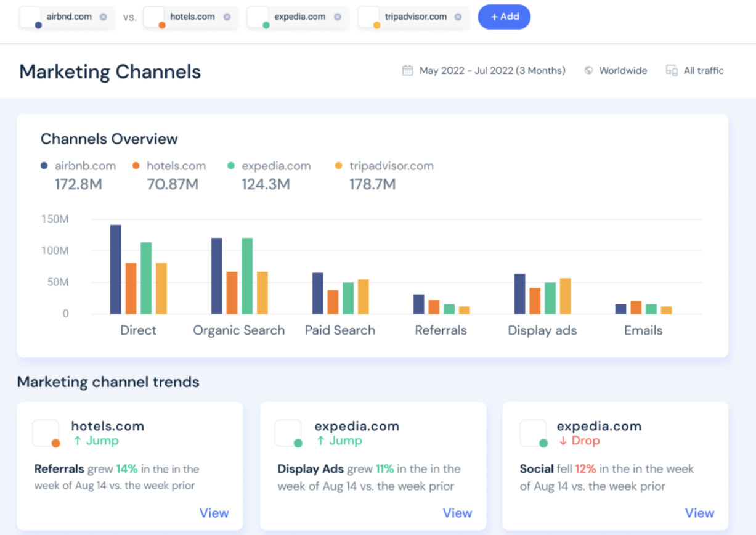This screenshot has height=535, width=756.
Task: Click the hotels.com trend card title
Action: [108, 426]
